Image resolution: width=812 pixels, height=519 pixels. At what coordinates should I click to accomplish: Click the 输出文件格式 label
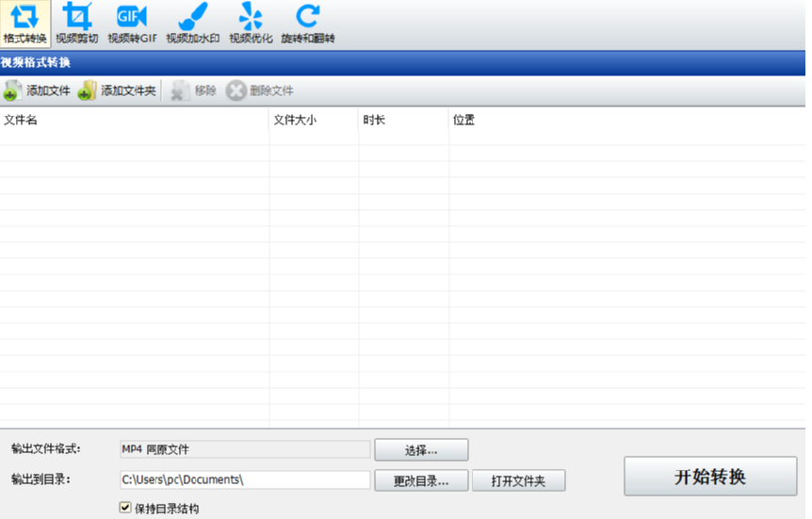(x=45, y=448)
